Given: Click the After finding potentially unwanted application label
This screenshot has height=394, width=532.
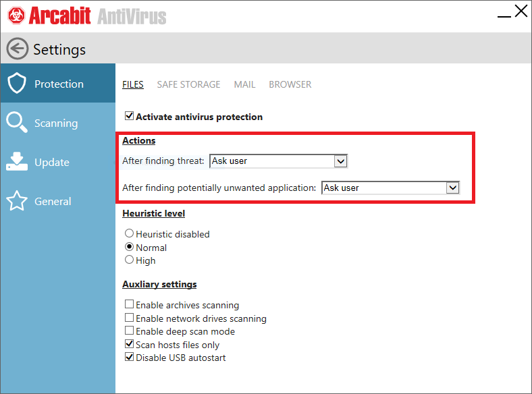Looking at the screenshot, I should pos(219,188).
